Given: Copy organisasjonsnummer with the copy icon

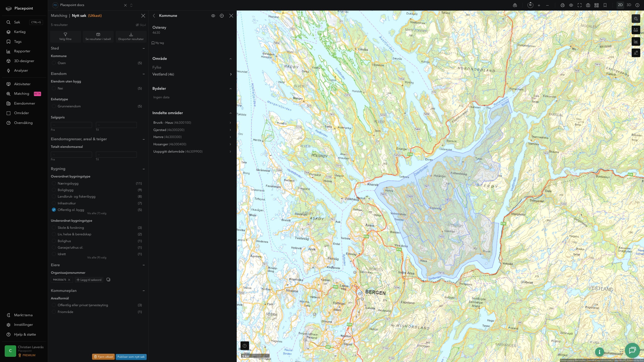Looking at the screenshot, I should 108,280.
